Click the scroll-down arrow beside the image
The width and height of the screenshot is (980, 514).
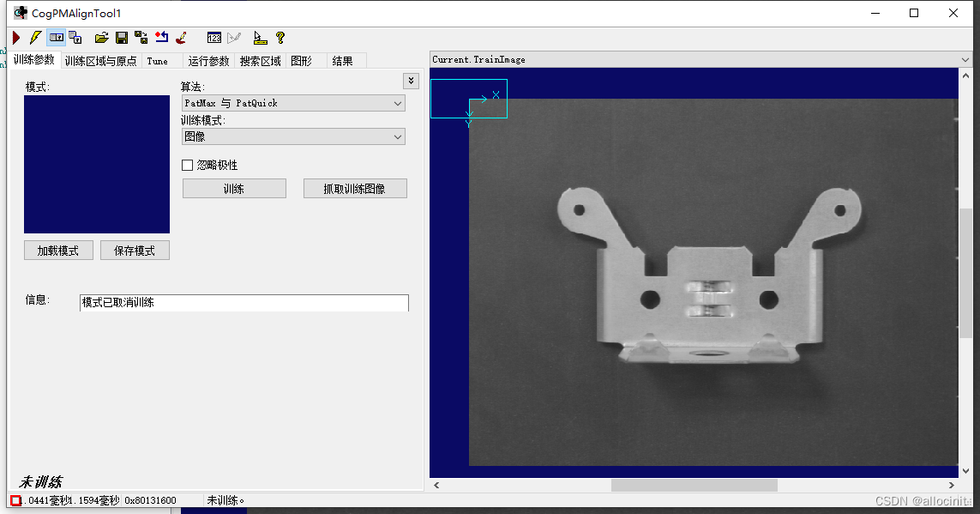coord(965,471)
